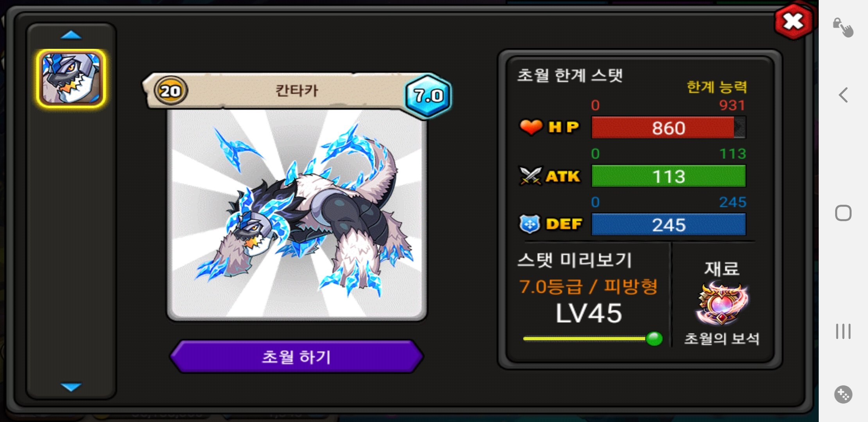Screen dimensions: 868x422
Task: Tap the ATK crossed swords icon
Action: click(530, 176)
